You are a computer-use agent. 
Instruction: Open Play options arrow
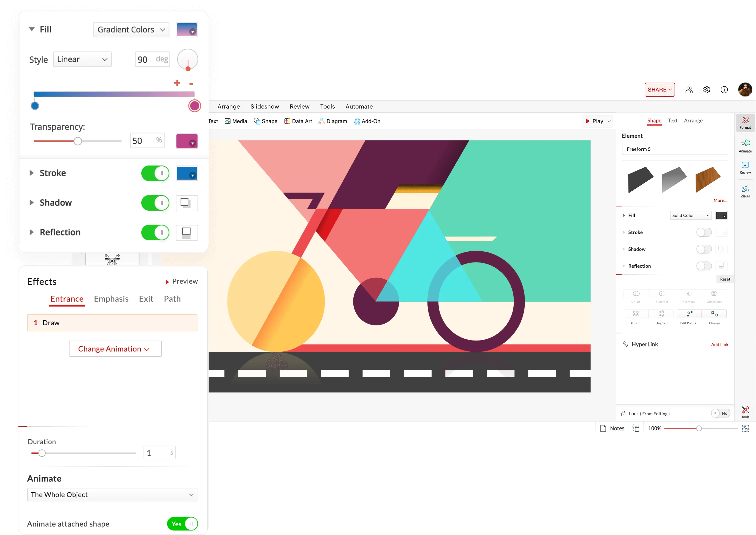(x=610, y=121)
